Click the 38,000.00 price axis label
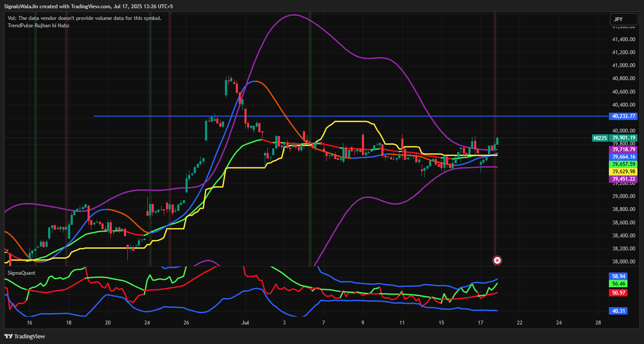644x344 pixels. click(x=624, y=261)
